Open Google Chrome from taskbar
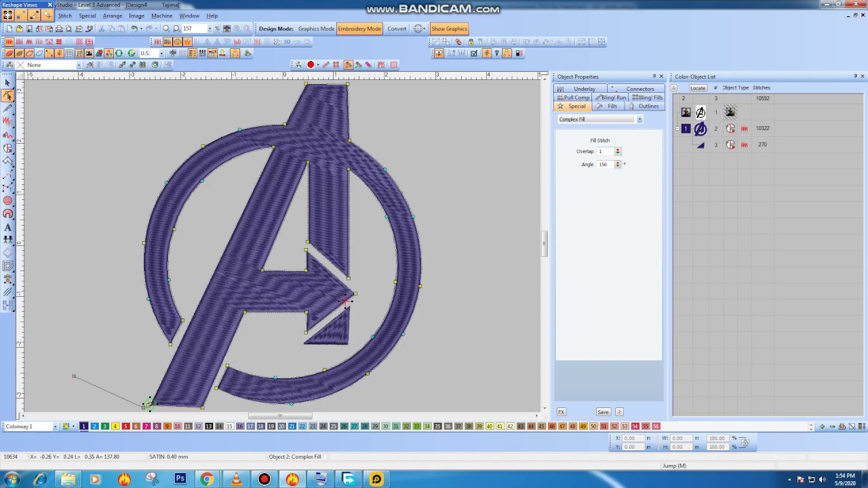Image resolution: width=868 pixels, height=488 pixels. (207, 479)
